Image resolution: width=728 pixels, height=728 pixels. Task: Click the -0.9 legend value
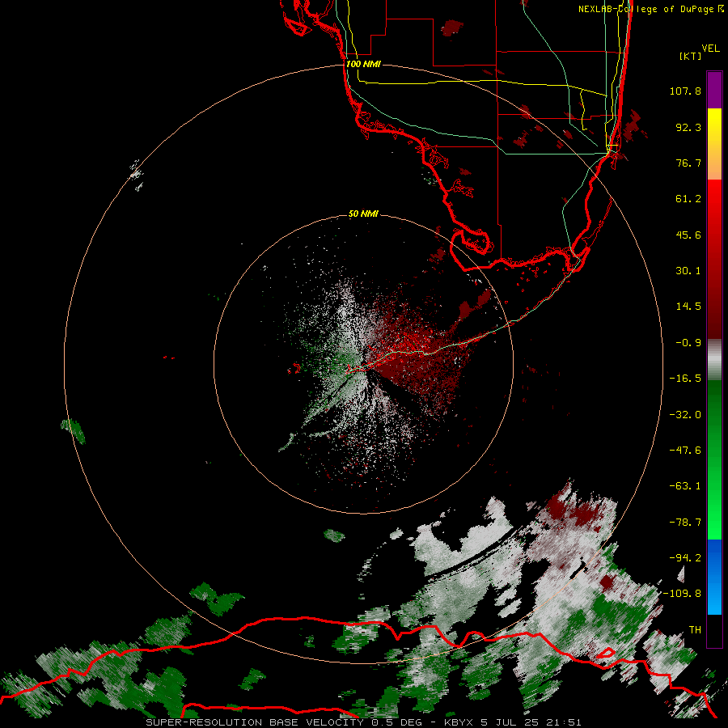point(688,343)
